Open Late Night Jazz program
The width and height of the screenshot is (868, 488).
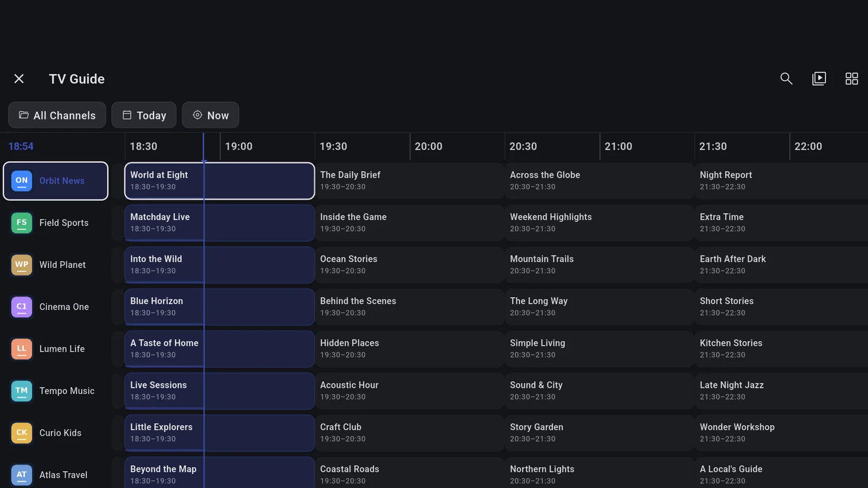781,391
